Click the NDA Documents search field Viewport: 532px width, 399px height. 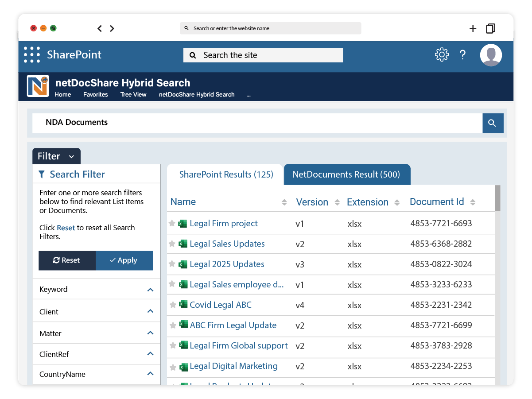pos(257,123)
